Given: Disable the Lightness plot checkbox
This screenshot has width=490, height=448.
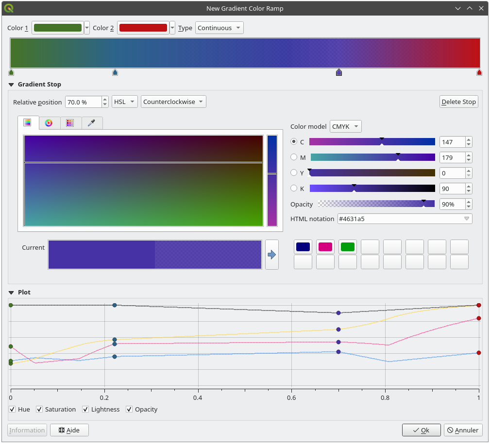Looking at the screenshot, I should click(86, 409).
